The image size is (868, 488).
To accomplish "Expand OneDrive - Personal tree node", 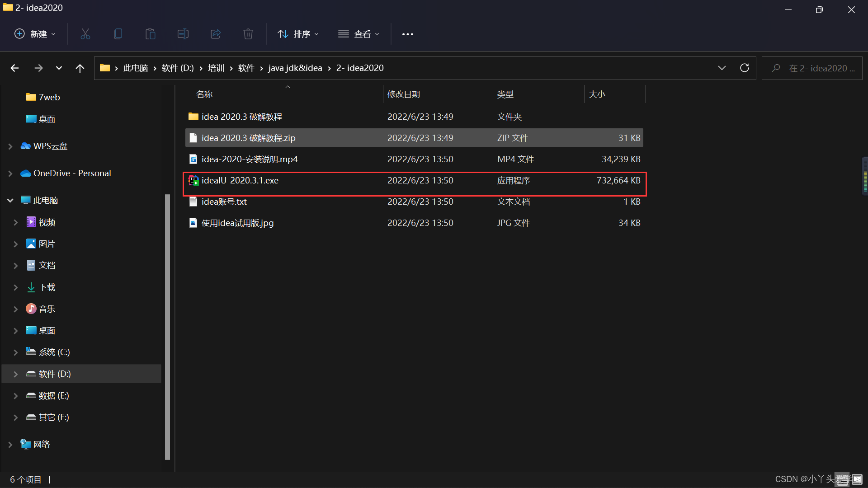I will tap(10, 174).
